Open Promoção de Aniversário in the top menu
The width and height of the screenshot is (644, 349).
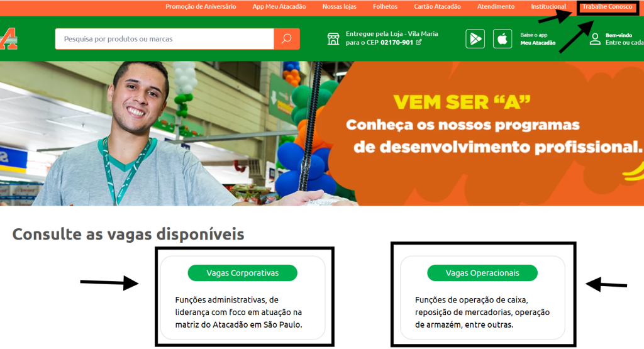pyautogui.click(x=201, y=6)
